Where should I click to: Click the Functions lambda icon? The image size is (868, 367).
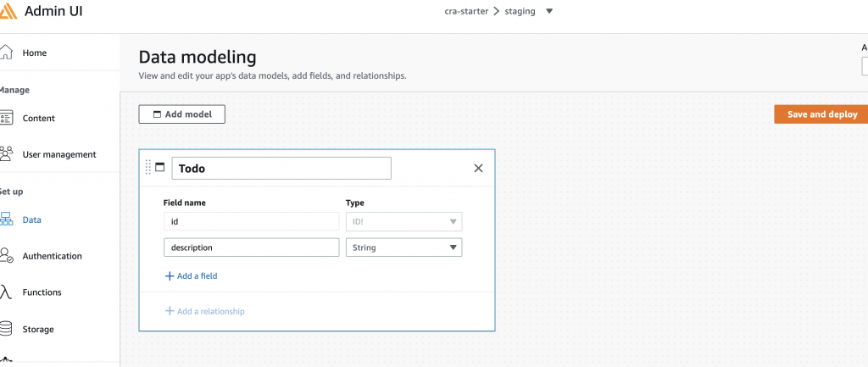[x=5, y=292]
